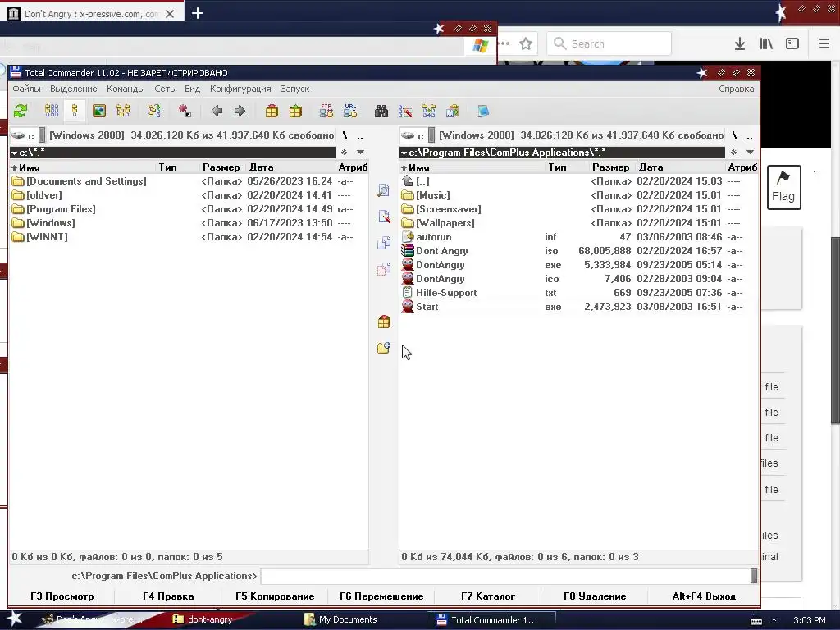Click the F5 Копирование button
The height and width of the screenshot is (630, 840).
(275, 596)
